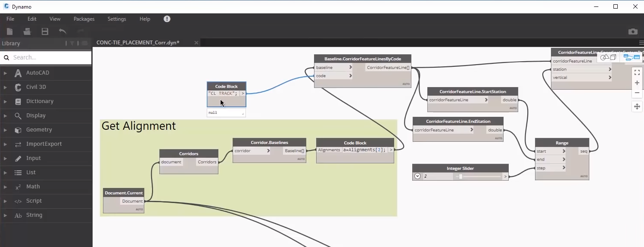The image size is (644, 247).
Task: Click the Display category icon
Action: (18, 116)
